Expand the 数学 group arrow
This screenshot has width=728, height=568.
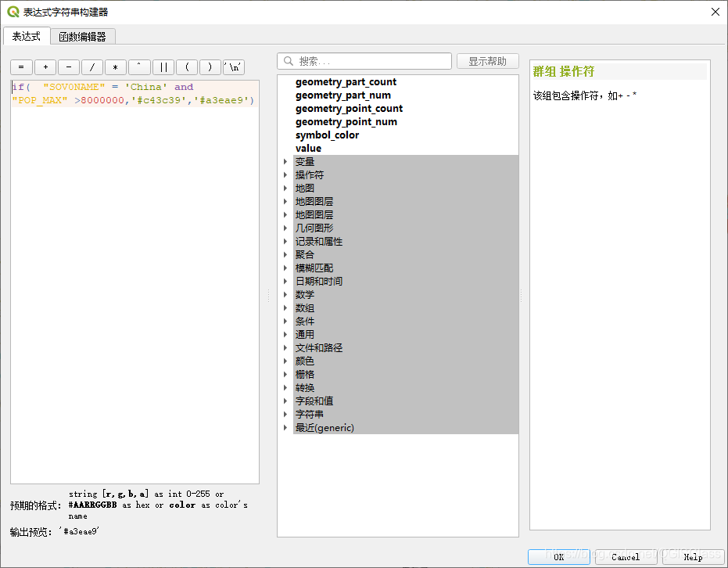point(285,294)
